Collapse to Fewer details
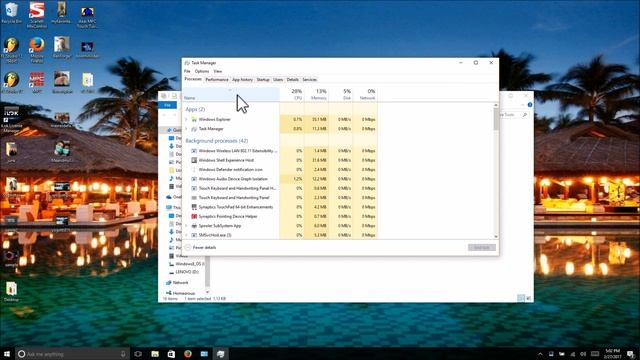Viewport: 640px width, 360px height. coord(200,247)
